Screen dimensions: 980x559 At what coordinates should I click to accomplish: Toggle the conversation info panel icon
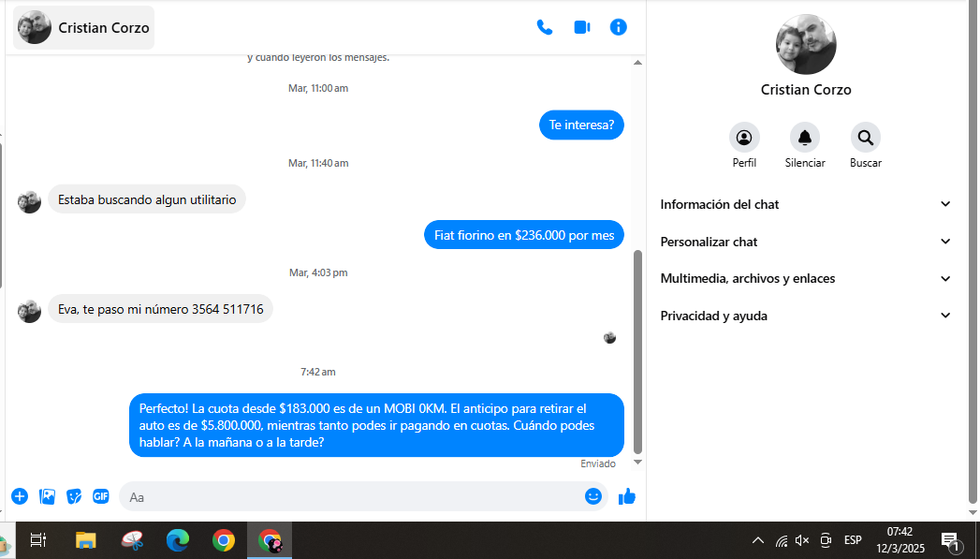pos(618,27)
